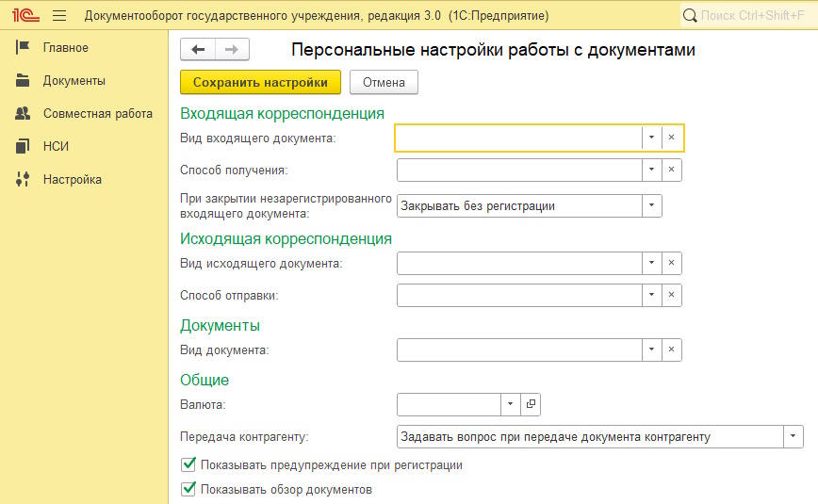Open the НСИ section
The height and width of the screenshot is (504, 818).
coord(56,146)
